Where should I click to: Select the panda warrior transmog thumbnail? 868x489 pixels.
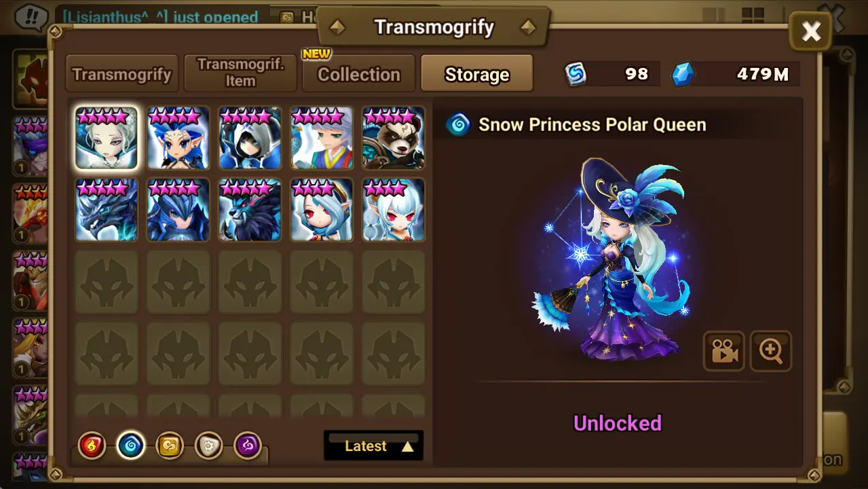(x=394, y=138)
